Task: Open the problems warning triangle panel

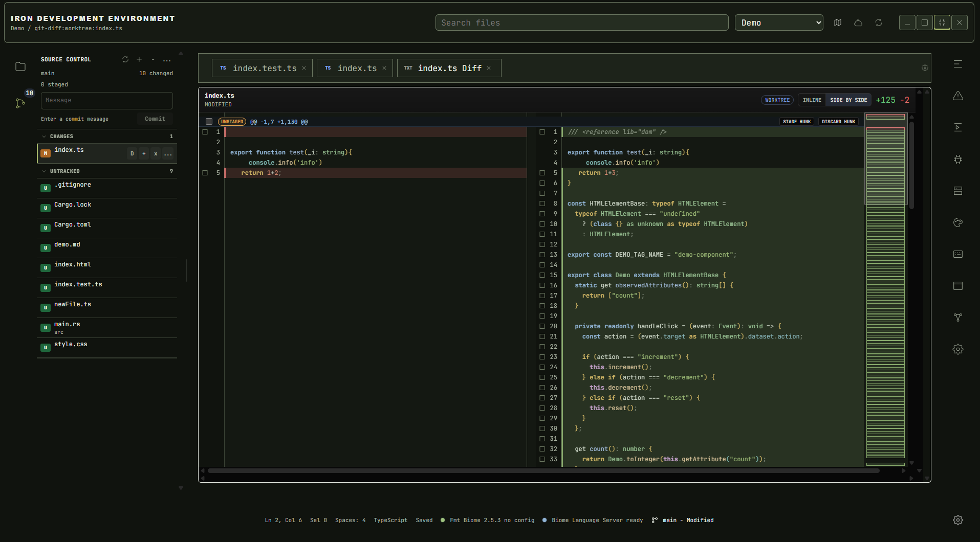Action: (x=958, y=96)
